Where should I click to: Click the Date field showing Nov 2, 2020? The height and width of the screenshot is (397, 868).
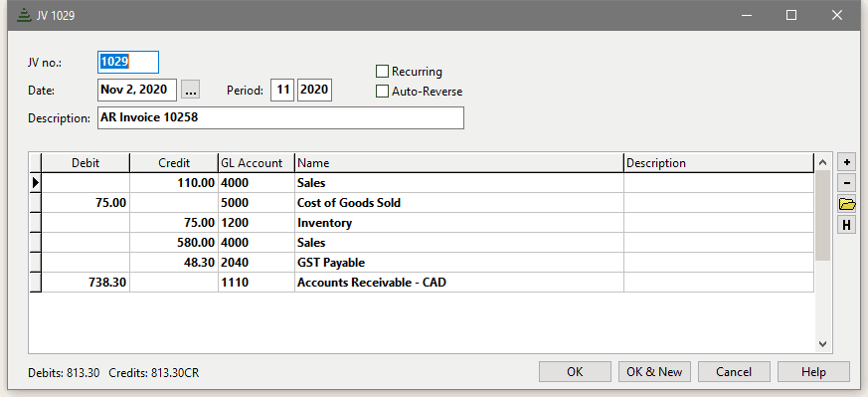137,91
